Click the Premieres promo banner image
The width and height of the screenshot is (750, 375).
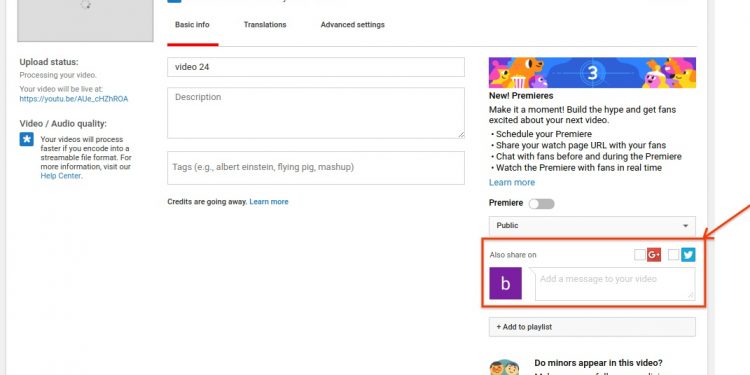[x=592, y=73]
